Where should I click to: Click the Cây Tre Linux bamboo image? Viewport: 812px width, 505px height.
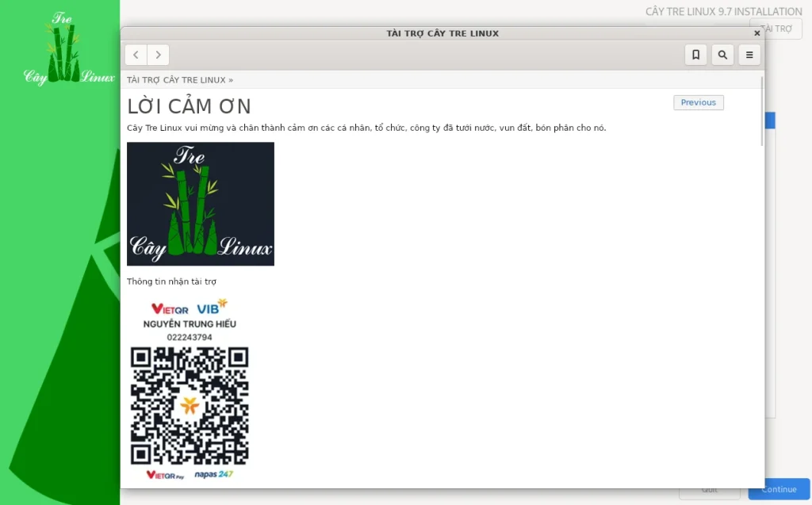click(x=201, y=204)
